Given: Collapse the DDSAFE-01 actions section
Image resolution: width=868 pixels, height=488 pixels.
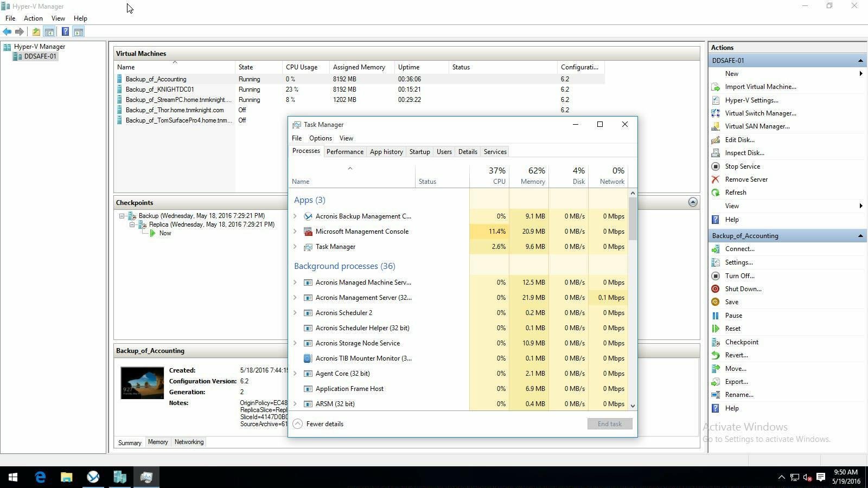Looking at the screenshot, I should click(x=860, y=61).
